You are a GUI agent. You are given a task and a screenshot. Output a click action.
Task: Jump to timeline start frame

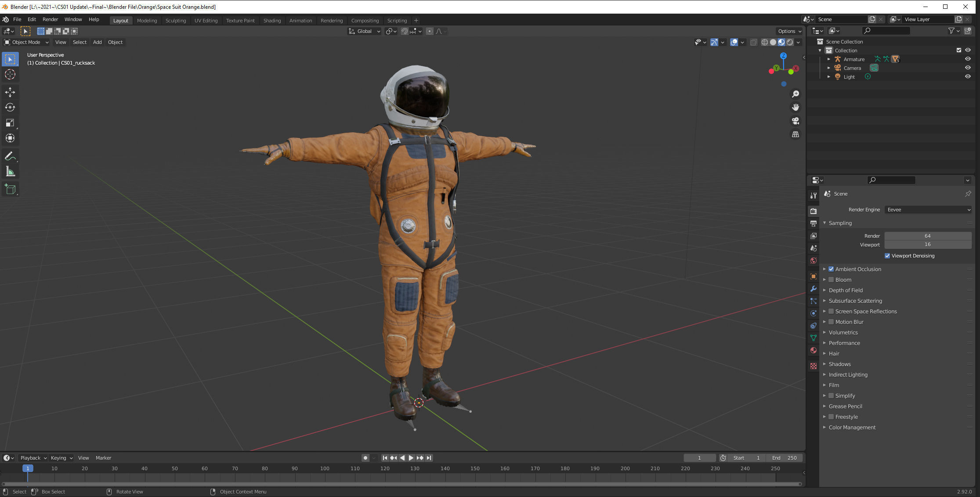(x=385, y=458)
